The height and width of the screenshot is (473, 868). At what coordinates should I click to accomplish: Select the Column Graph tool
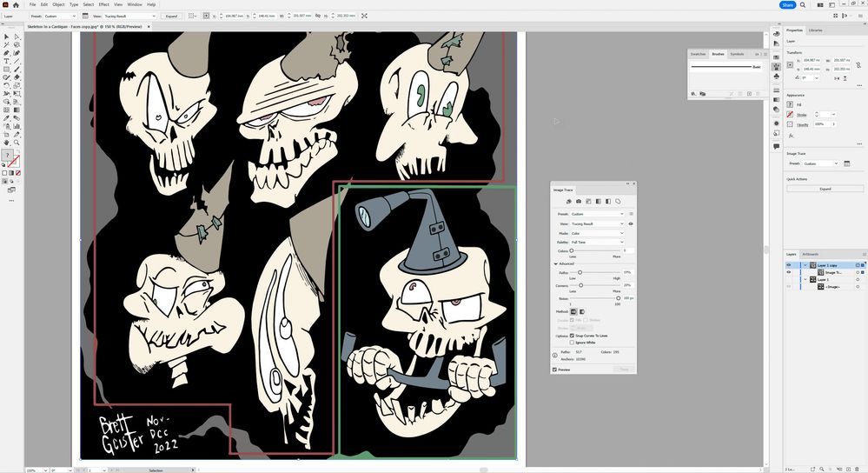17,126
